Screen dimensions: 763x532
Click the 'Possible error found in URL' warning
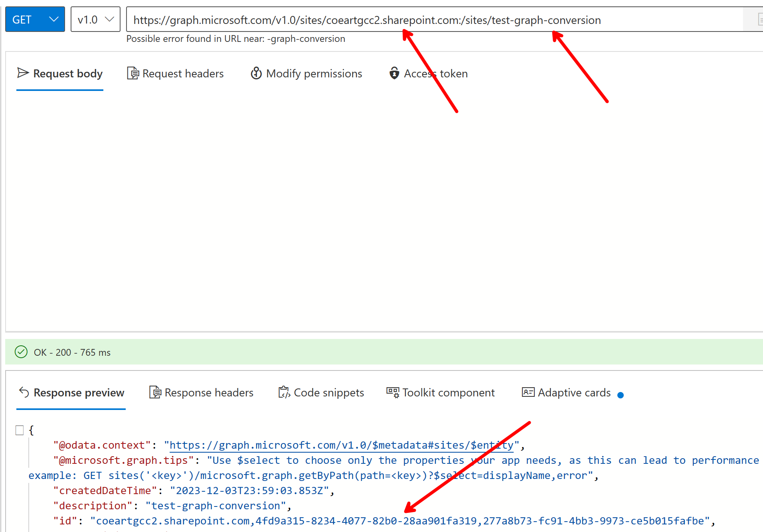point(236,39)
